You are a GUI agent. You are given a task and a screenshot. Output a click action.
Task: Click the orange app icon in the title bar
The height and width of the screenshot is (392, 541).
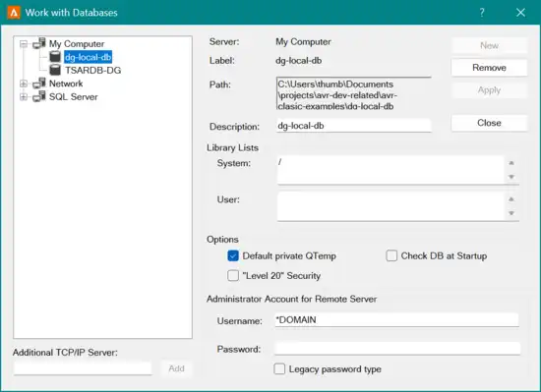click(14, 13)
